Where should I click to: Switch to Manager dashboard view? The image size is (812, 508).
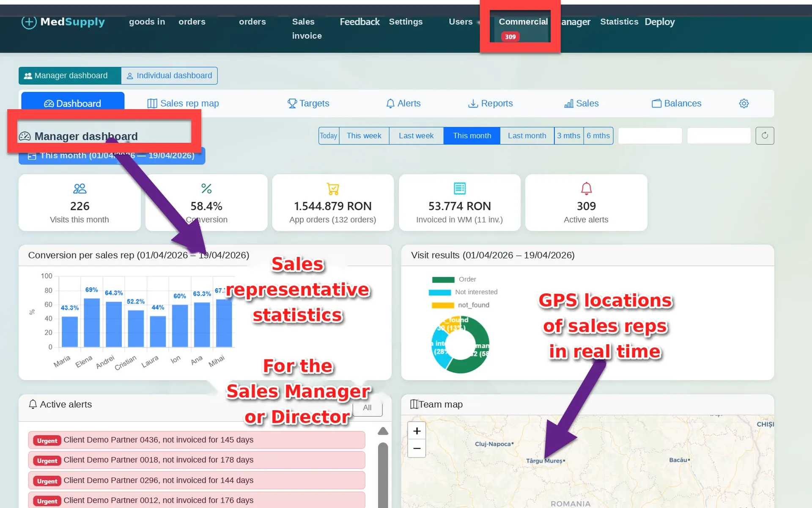70,76
